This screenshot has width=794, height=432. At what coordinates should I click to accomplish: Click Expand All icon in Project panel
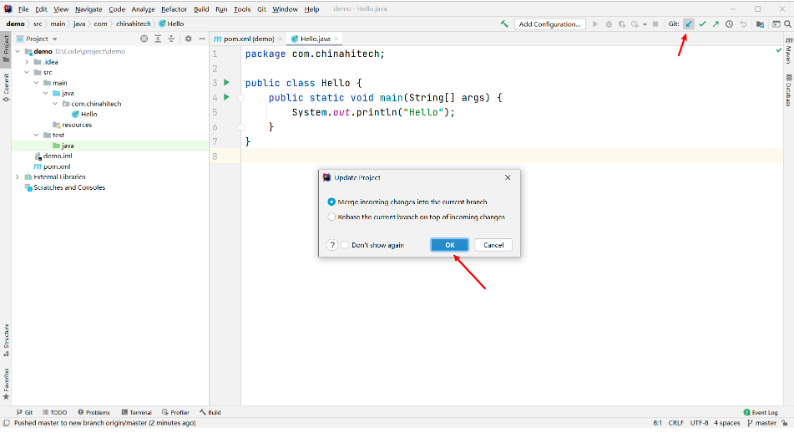[158, 38]
